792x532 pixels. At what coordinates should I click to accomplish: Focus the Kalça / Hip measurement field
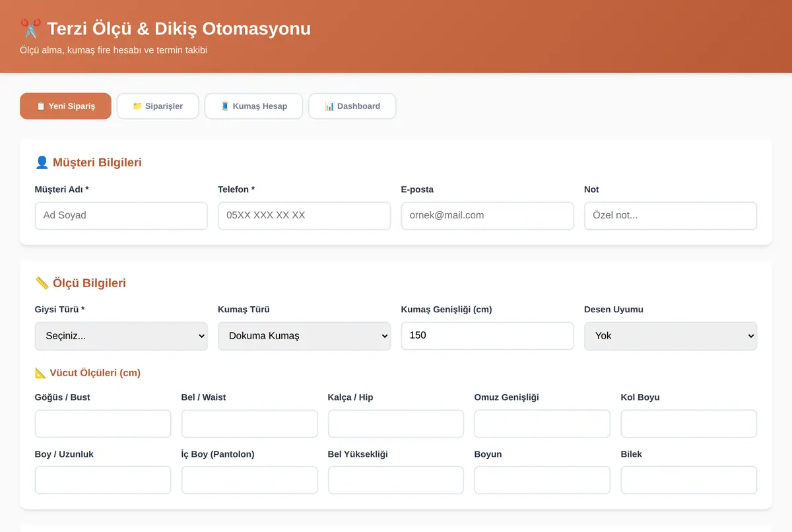coord(396,424)
